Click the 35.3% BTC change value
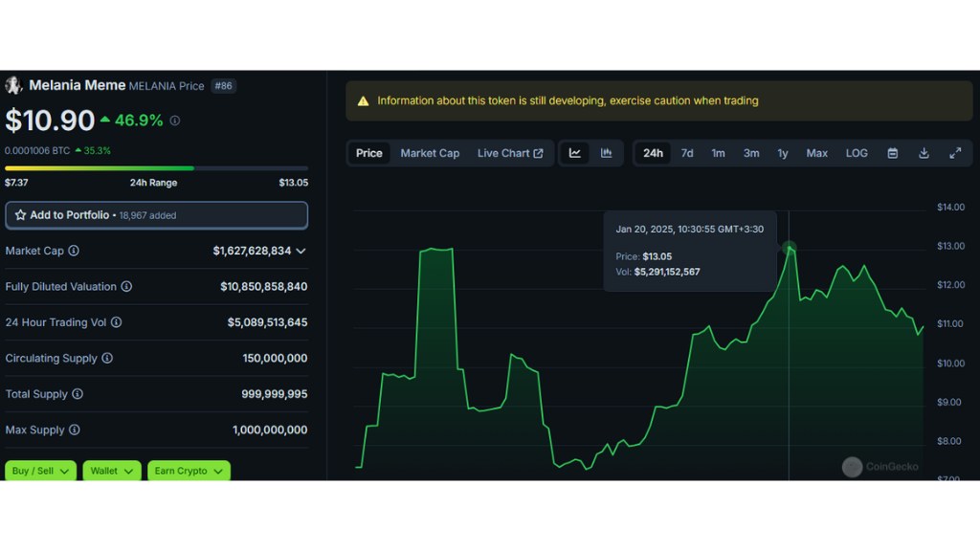The width and height of the screenshot is (980, 551). tap(97, 150)
